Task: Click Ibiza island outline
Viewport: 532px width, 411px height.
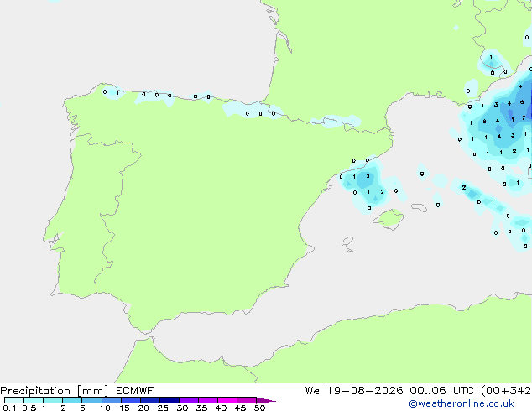Action: (x=347, y=242)
